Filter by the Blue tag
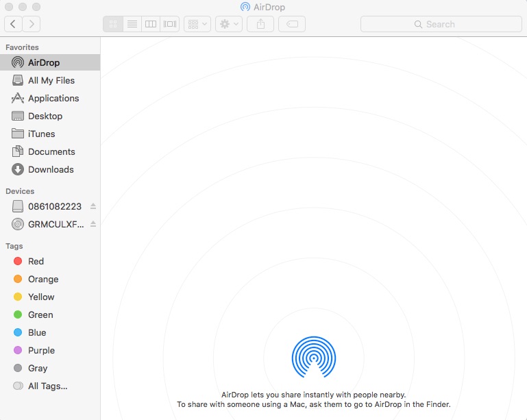The width and height of the screenshot is (527, 420). tap(50, 332)
